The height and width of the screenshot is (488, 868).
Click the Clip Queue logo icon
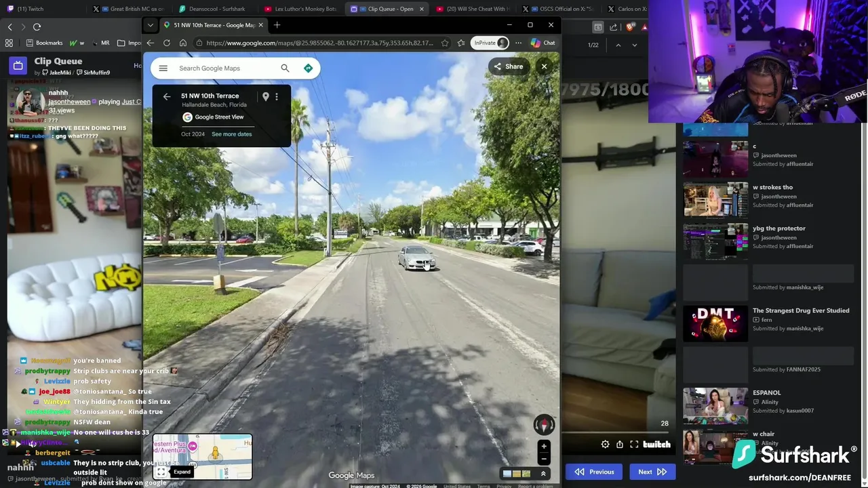[x=18, y=66]
